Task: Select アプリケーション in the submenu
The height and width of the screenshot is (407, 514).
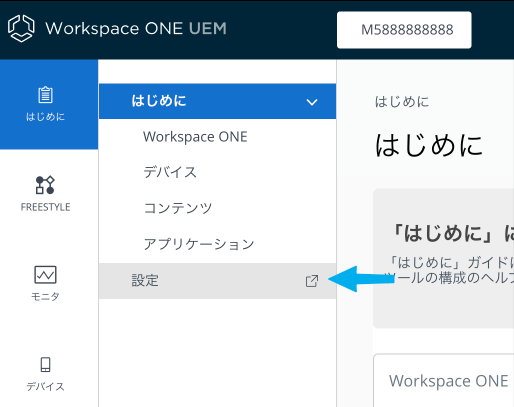Action: pos(199,244)
